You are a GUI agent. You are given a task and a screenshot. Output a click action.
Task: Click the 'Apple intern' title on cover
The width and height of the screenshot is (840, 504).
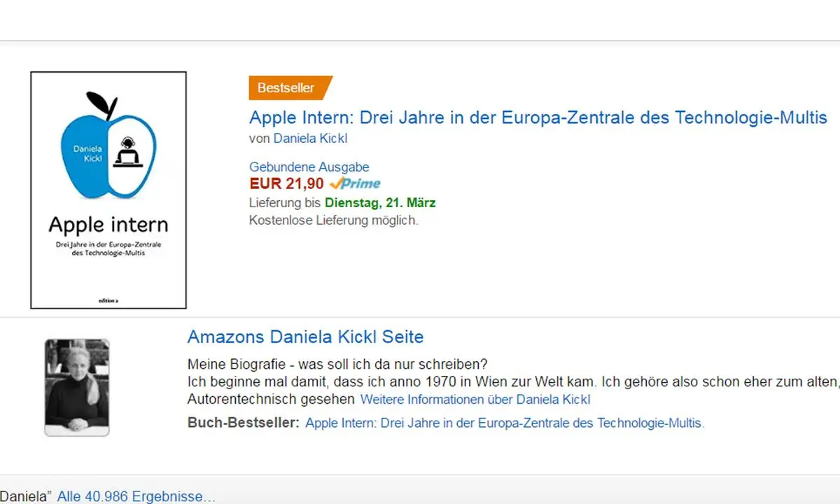108,225
